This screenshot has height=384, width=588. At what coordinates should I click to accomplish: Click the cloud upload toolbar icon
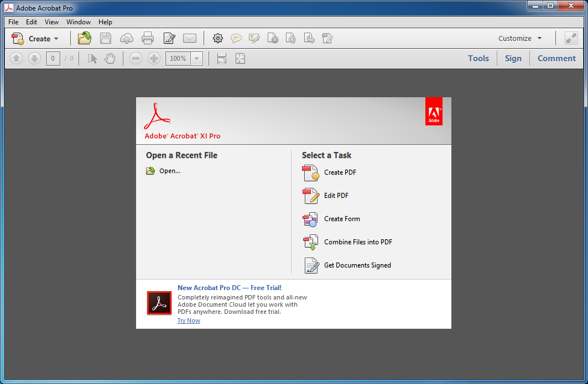126,38
